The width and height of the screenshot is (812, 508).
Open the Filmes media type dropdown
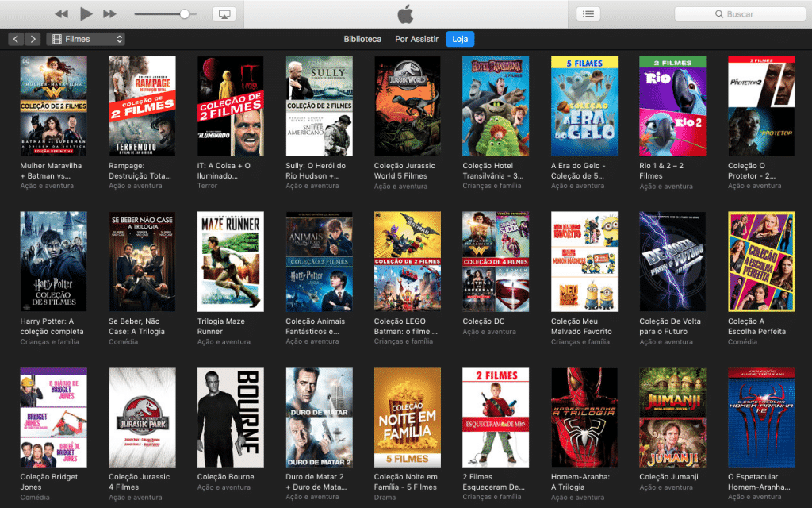point(86,39)
